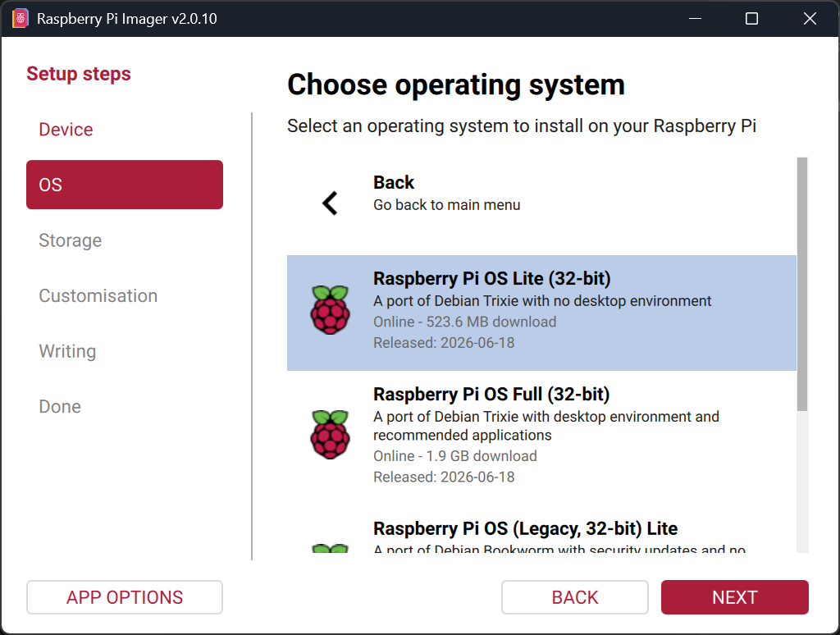The height and width of the screenshot is (635, 840).
Task: Minimize the Raspberry Pi Imager window
Action: [696, 19]
